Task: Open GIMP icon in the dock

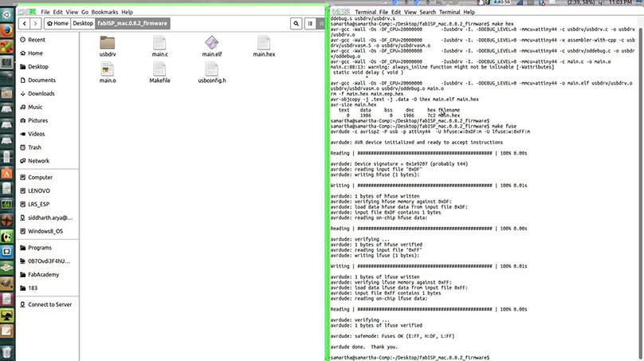Action: click(x=7, y=284)
